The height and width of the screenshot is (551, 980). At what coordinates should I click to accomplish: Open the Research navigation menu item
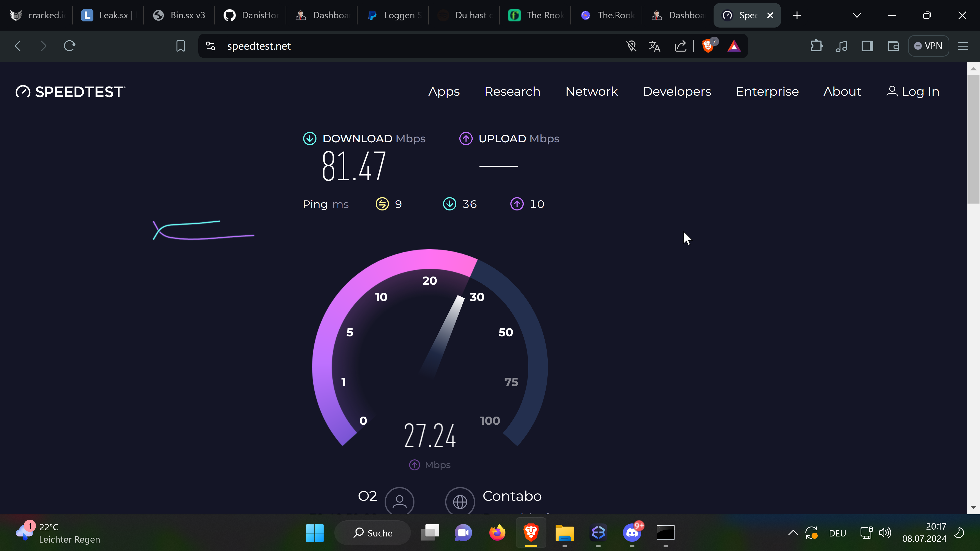[512, 91]
